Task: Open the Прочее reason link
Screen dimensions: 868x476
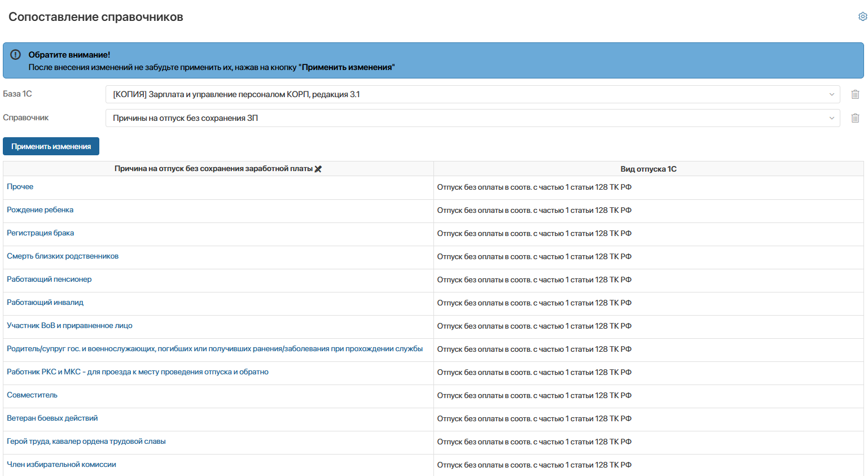Action: click(x=20, y=187)
